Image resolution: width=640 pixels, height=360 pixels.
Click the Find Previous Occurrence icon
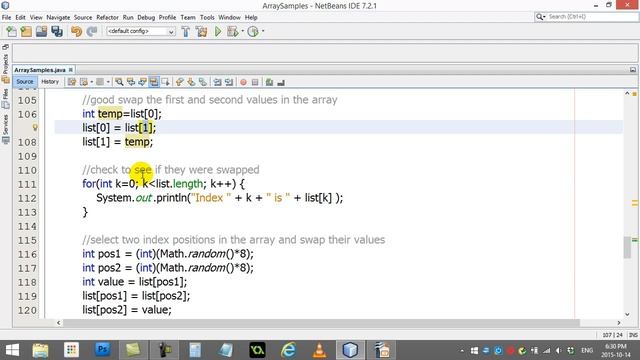(131, 82)
